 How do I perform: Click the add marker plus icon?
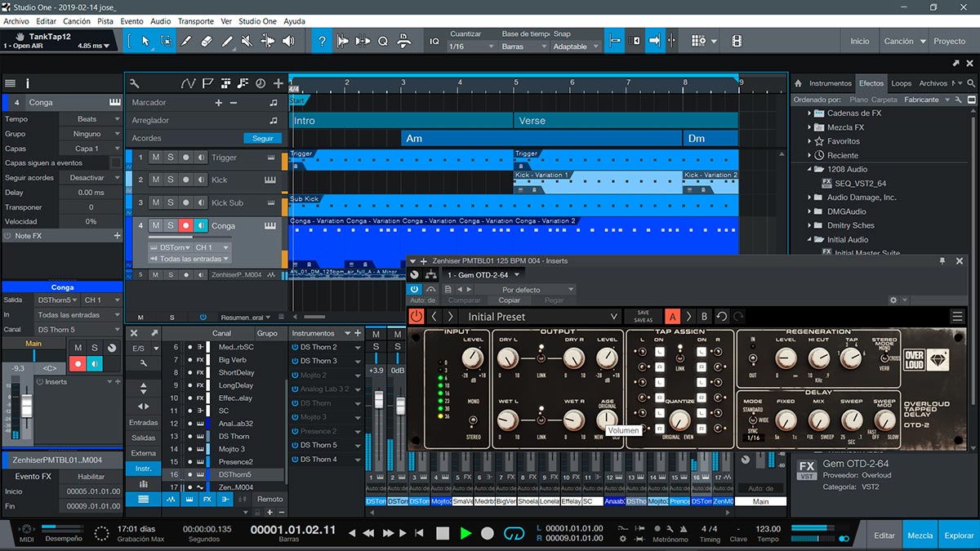tap(218, 103)
